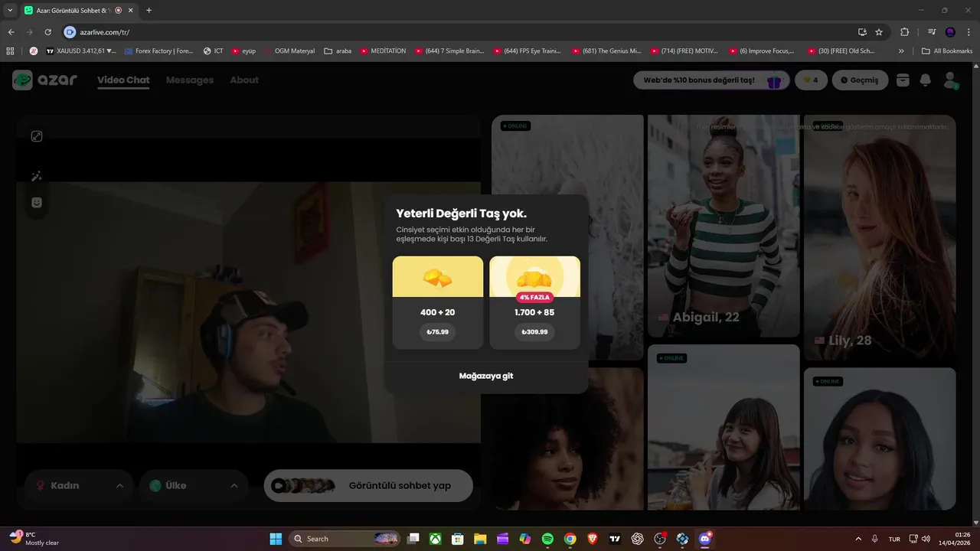
Task: Open the profile avatar icon
Action: pyautogui.click(x=950, y=80)
